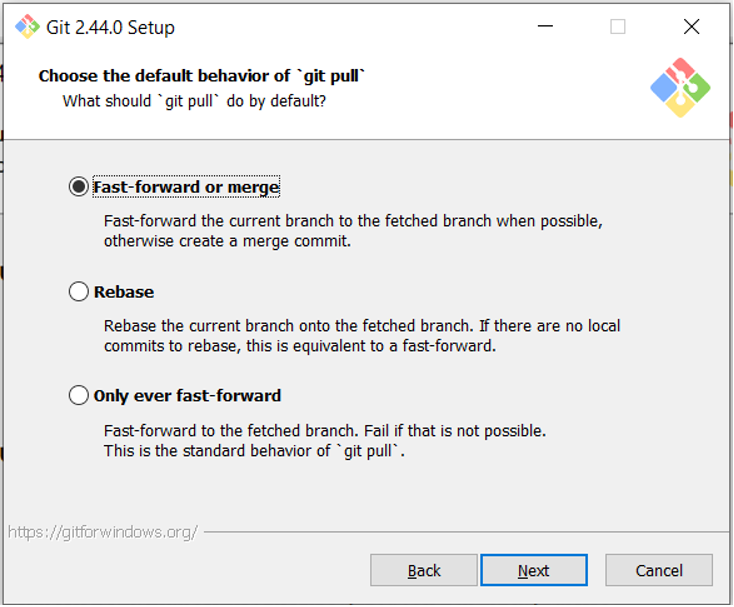Minimize the Git Setup window

(x=545, y=27)
